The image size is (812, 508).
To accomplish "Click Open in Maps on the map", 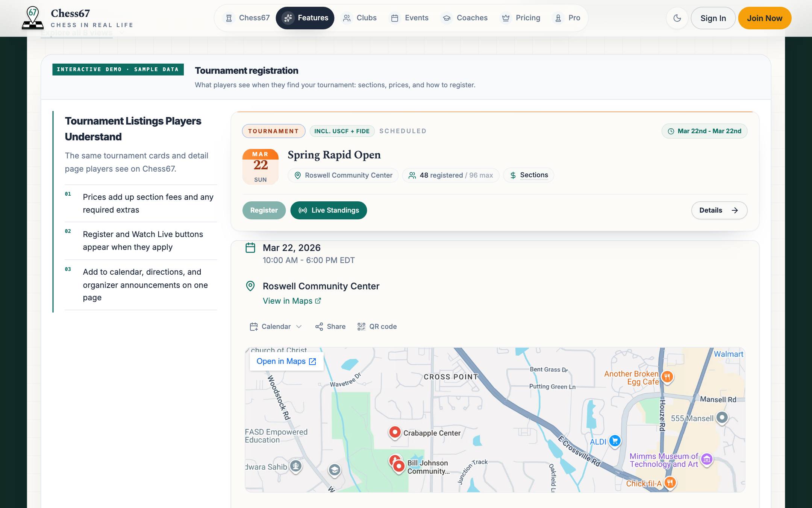I will 286,361.
